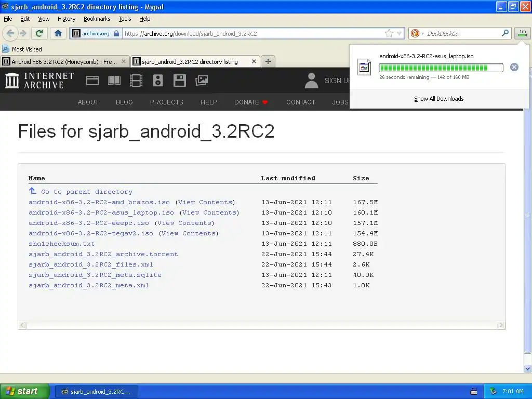Go to parent directory

(87, 192)
